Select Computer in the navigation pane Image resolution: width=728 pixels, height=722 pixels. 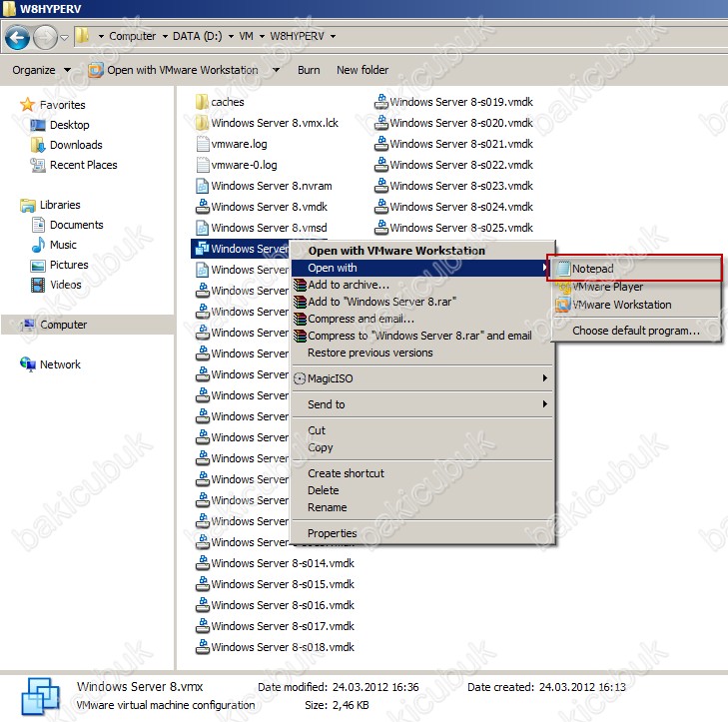[x=63, y=325]
